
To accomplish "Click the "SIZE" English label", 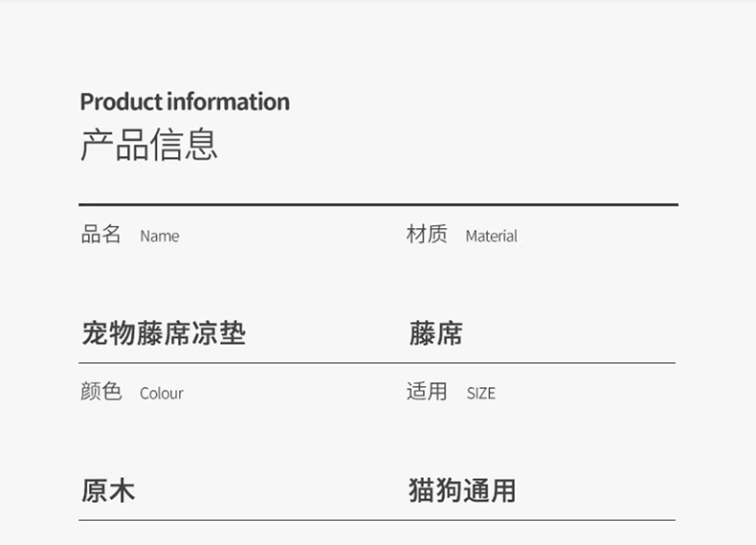I will click(480, 394).
